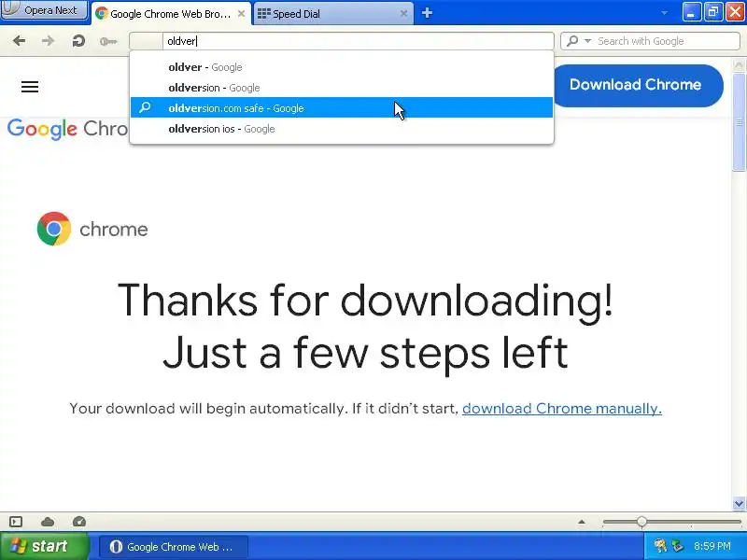Close the Google Chrome Web Browser tab
The height and width of the screenshot is (560, 747).
pos(242,14)
